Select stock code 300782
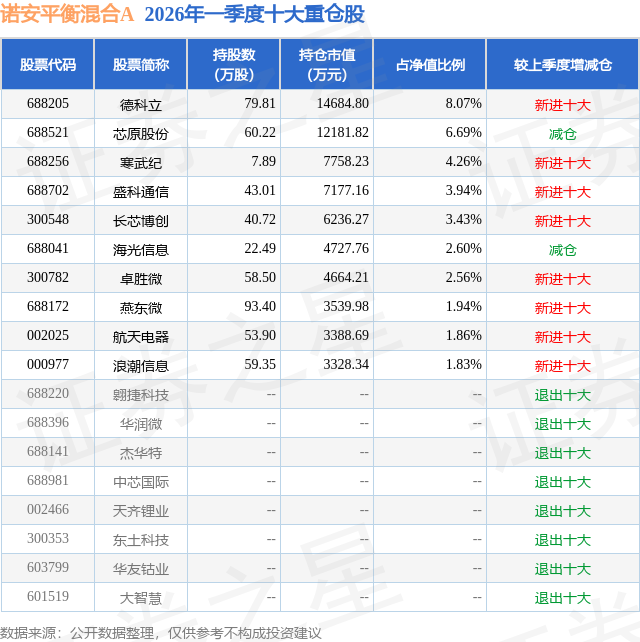The image size is (640, 642). pos(48,277)
